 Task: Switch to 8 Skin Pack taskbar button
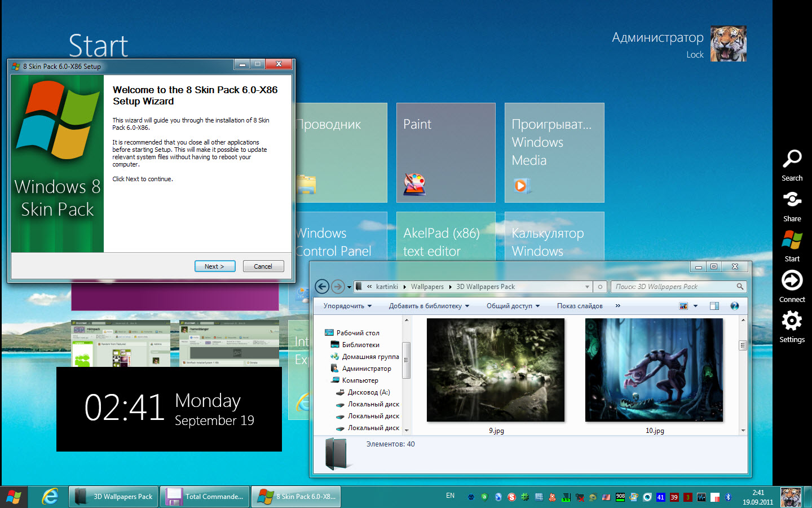pyautogui.click(x=296, y=497)
